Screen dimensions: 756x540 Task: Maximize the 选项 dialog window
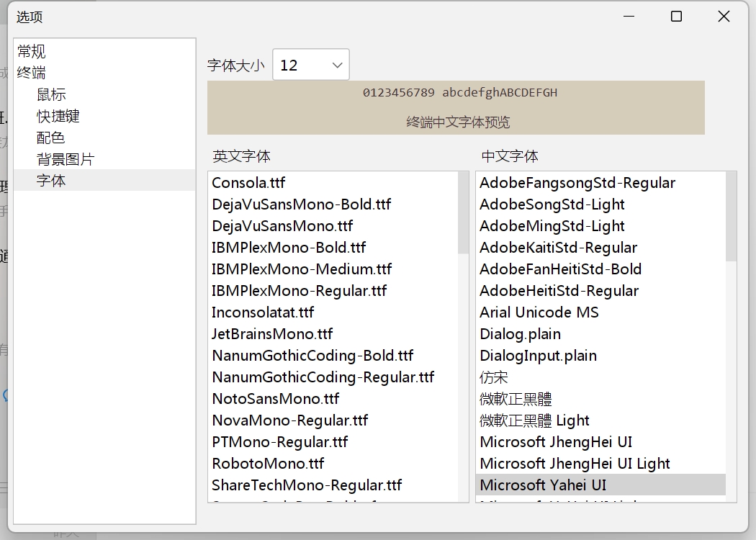point(676,17)
